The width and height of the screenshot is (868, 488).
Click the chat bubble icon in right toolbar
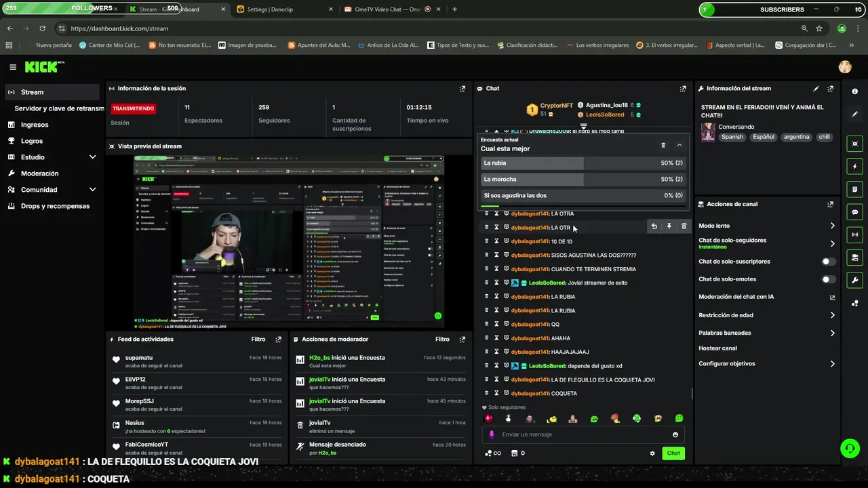coord(854,212)
